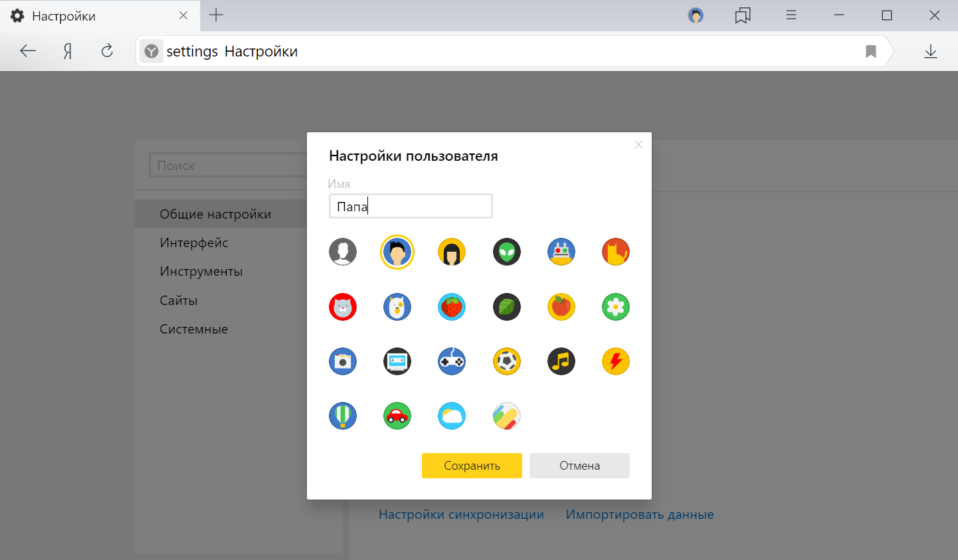Image resolution: width=958 pixels, height=560 pixels.
Task: Choose the soccer ball avatar
Action: [x=507, y=361]
